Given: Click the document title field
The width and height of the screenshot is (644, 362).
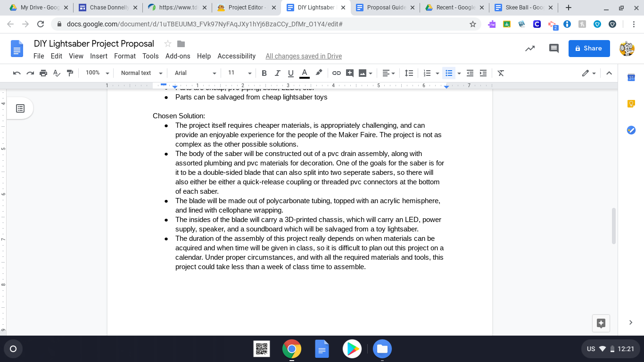Looking at the screenshot, I should click(94, 44).
